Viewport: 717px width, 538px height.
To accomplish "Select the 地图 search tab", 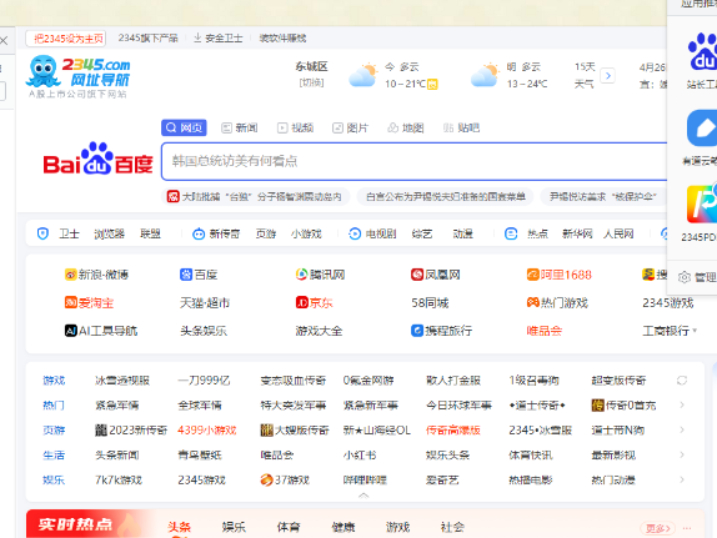I will 406,128.
